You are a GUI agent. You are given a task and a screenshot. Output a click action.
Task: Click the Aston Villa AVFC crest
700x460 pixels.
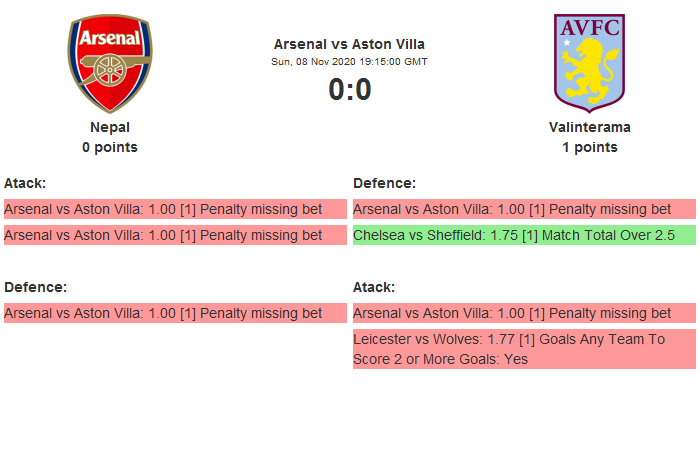pos(589,61)
